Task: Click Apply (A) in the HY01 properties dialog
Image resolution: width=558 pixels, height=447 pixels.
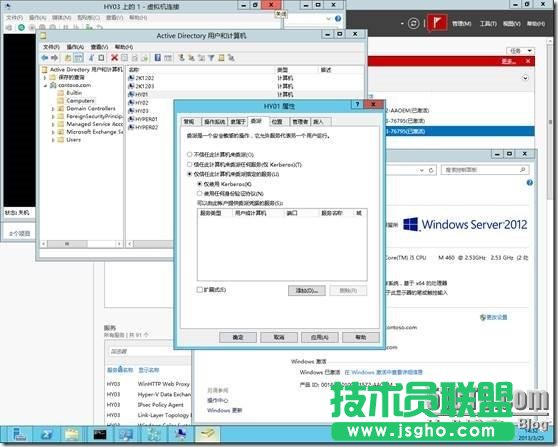Action: 320,337
